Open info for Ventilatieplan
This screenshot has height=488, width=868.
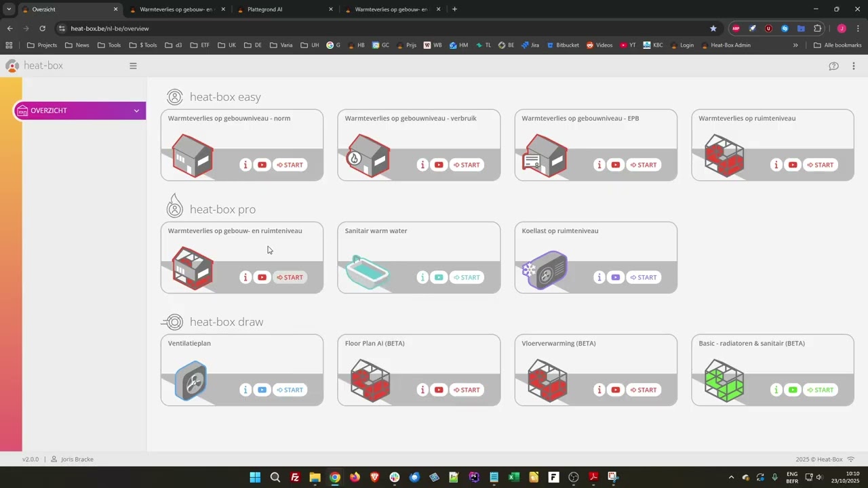click(x=245, y=390)
